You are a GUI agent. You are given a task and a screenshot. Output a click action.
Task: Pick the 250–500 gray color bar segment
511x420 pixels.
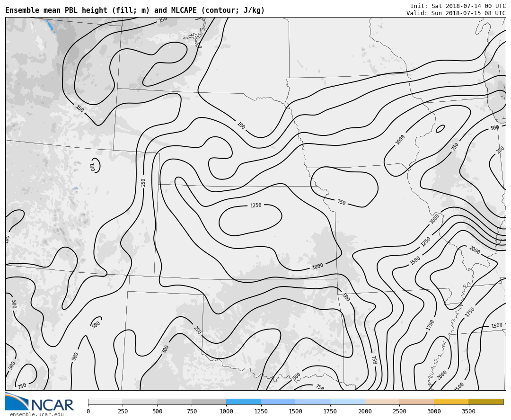140,402
